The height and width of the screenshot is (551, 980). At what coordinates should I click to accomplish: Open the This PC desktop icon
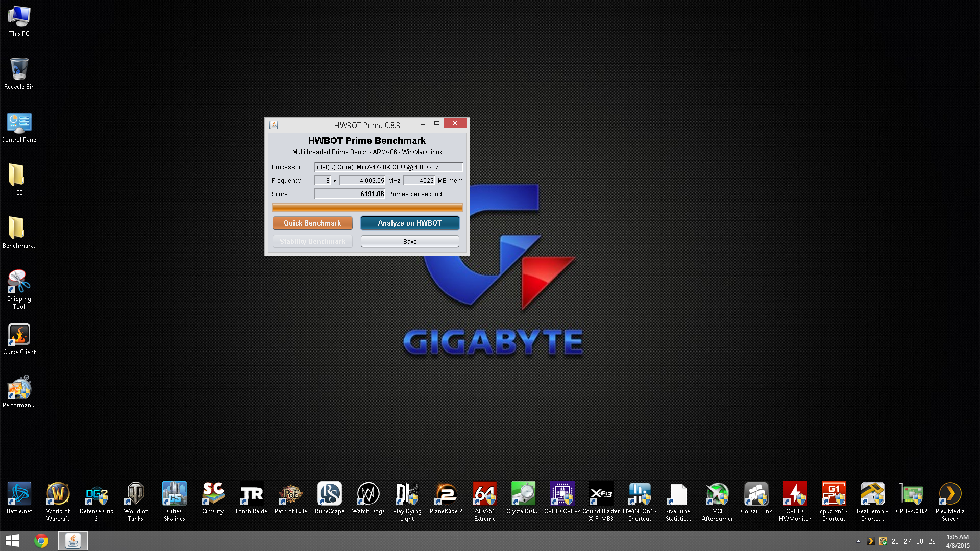[19, 21]
